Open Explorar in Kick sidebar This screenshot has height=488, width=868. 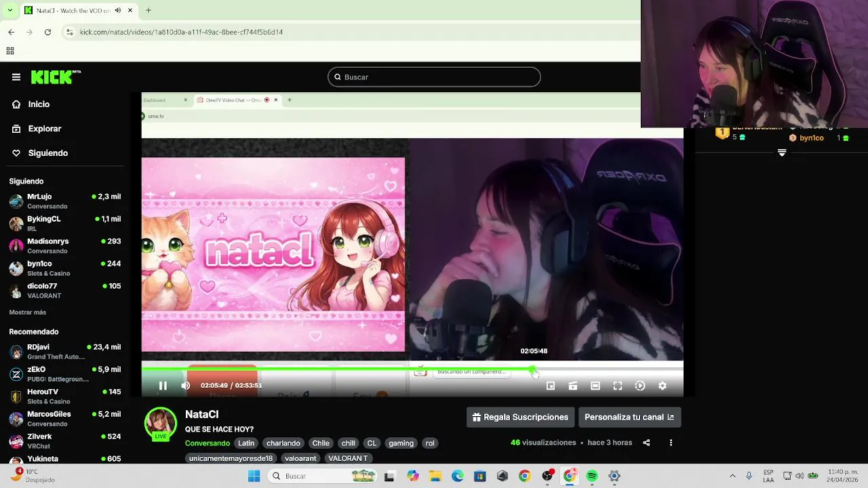pos(37,129)
